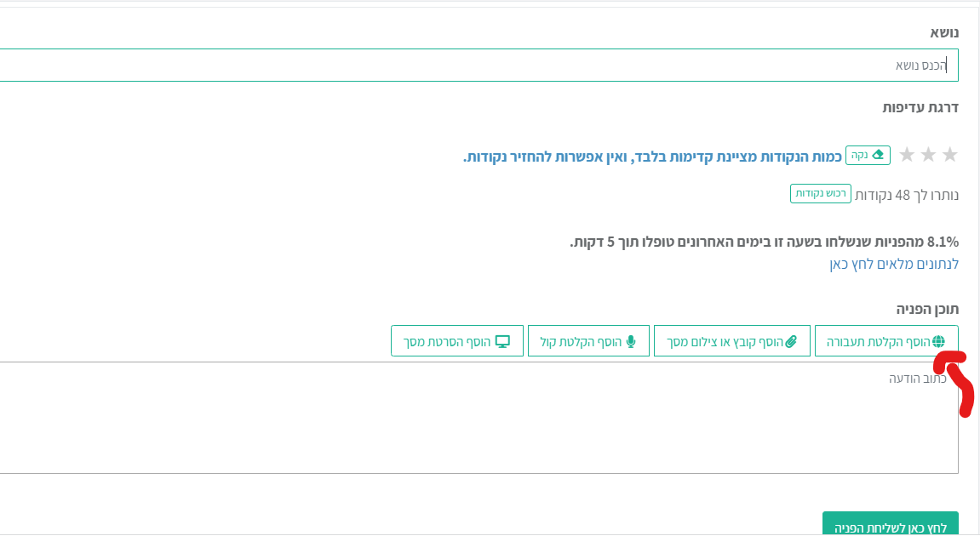Select the second priority star
Image resolution: width=980 pixels, height=536 pixels.
pyautogui.click(x=928, y=154)
